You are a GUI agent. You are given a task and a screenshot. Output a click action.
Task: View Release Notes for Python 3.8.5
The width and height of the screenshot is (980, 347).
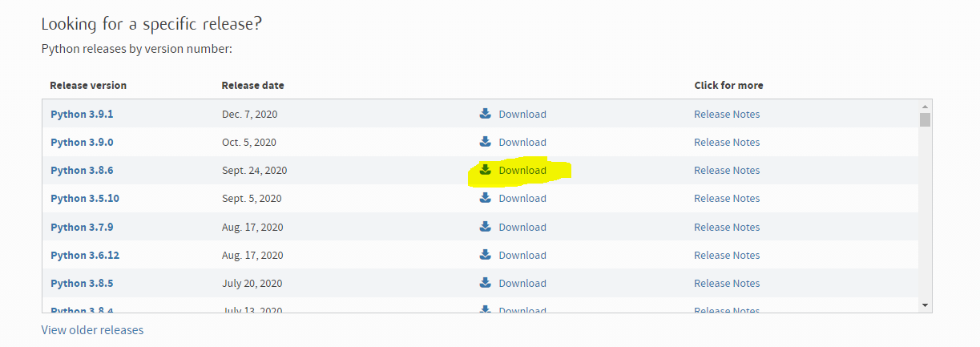click(x=727, y=283)
